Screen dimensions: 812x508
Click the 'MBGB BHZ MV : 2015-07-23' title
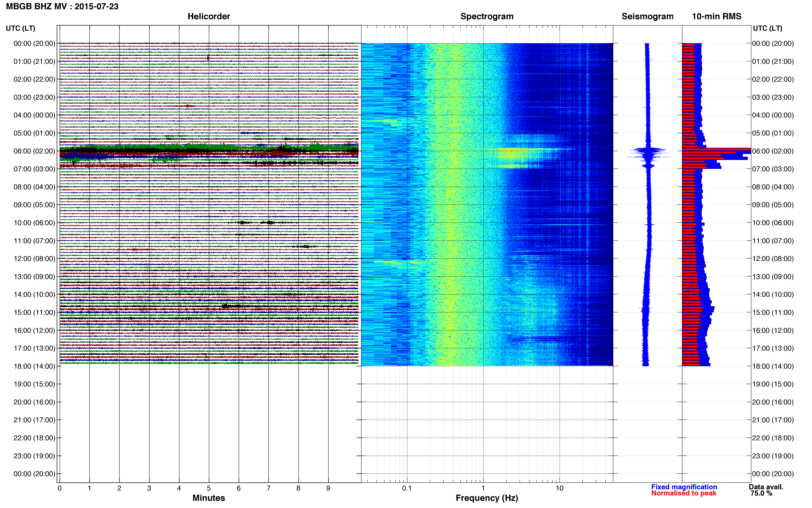[x=62, y=6]
